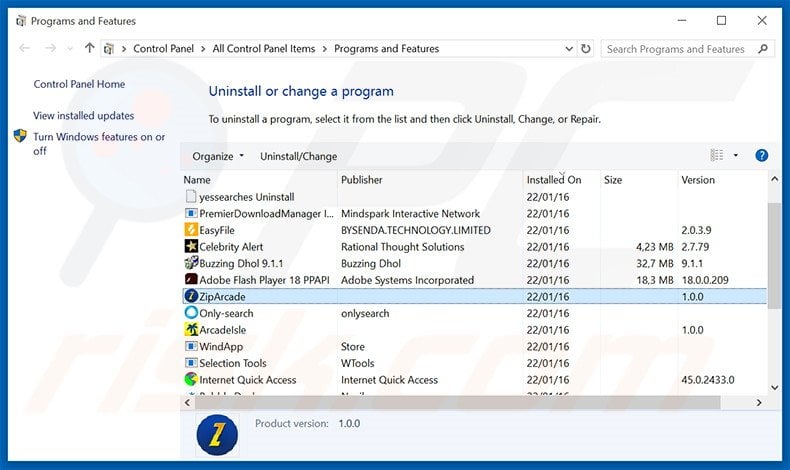Open the recent locations dropdown arrow
Image resolution: width=790 pixels, height=470 pixels.
(70, 49)
